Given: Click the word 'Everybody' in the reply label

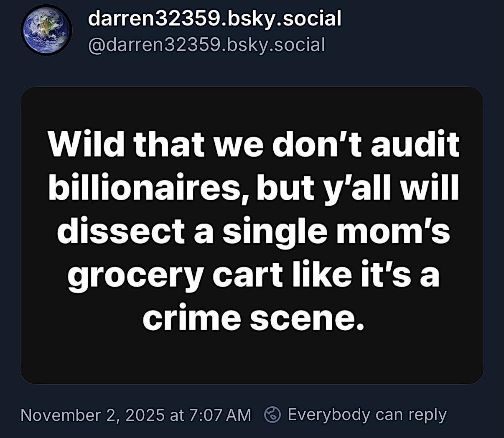Looking at the screenshot, I should 329,415.
